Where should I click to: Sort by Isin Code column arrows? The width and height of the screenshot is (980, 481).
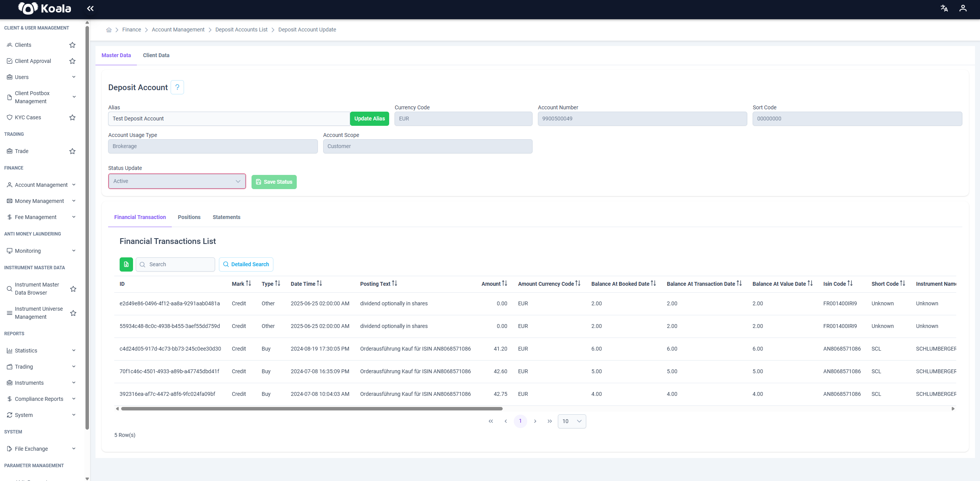(850, 283)
